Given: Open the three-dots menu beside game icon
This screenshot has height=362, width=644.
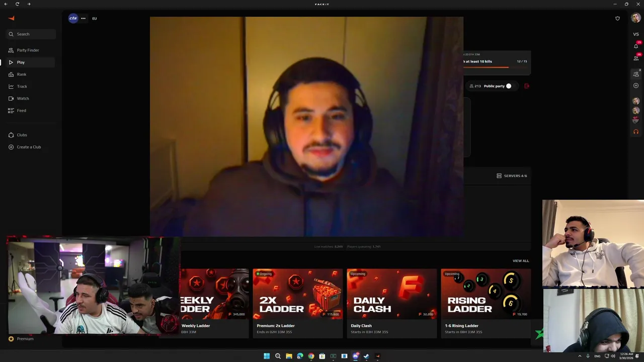Looking at the screenshot, I should (83, 19).
